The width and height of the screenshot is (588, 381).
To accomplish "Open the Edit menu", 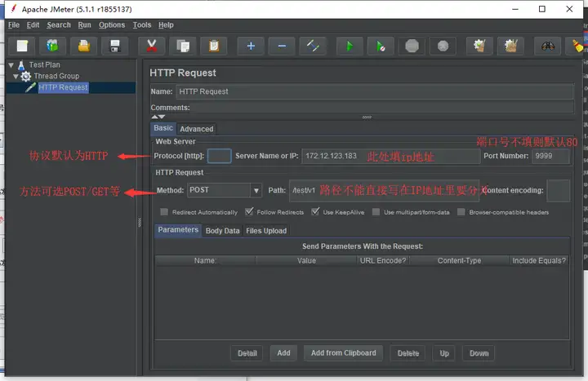I will click(33, 25).
